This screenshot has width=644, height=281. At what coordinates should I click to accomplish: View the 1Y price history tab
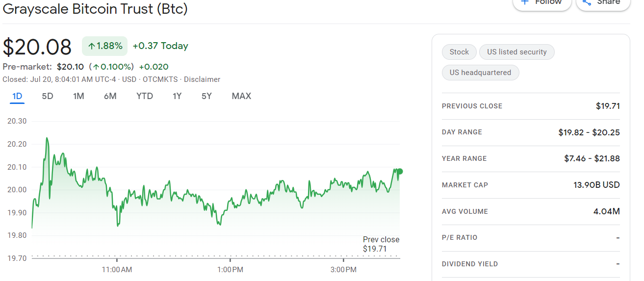[x=177, y=96]
